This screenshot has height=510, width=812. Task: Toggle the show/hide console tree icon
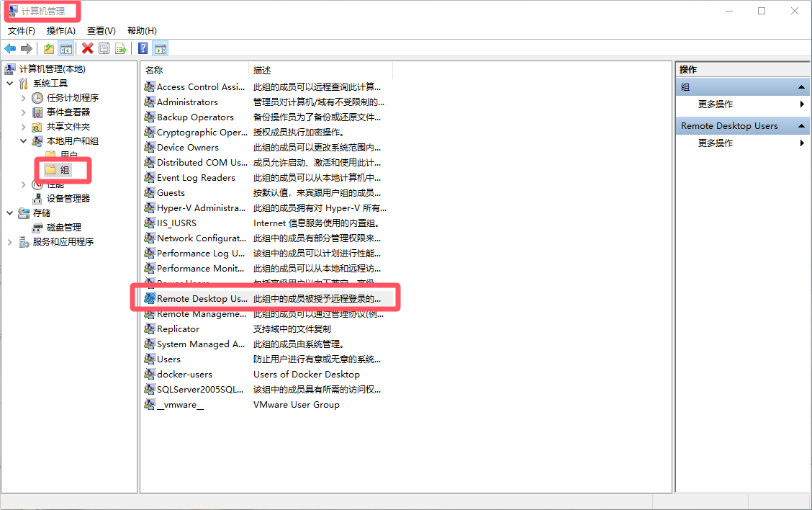(66, 49)
